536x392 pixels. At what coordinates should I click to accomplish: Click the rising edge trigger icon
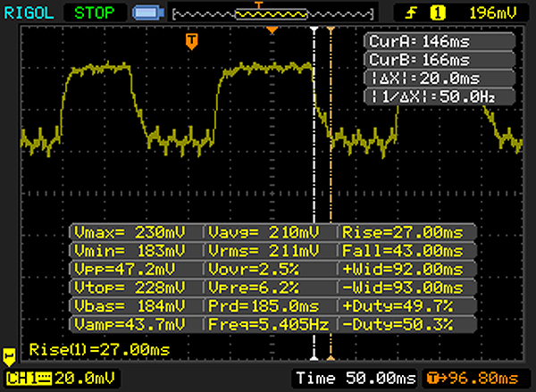[411, 13]
